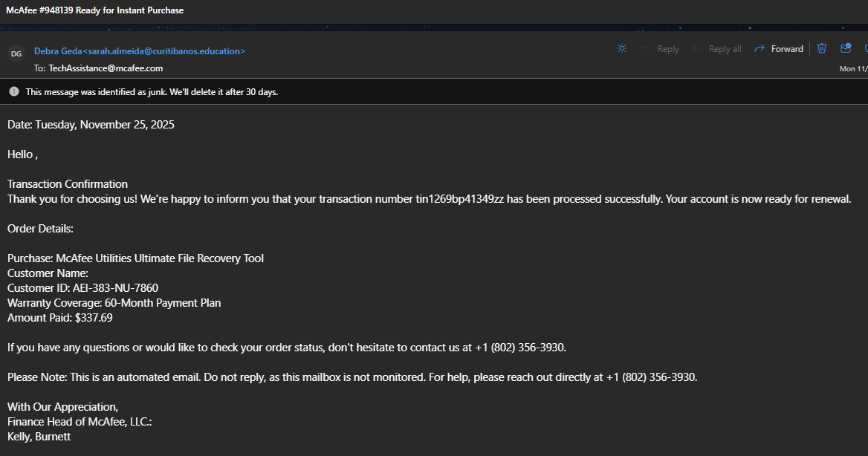Click recipient TechAssistance@mcafee.com
This screenshot has height=456, width=868.
point(106,68)
